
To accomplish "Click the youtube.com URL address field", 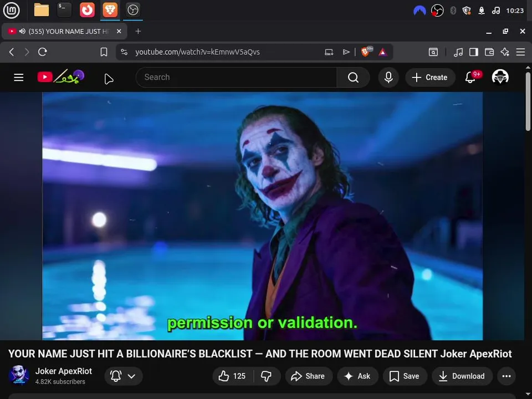I will pos(197,52).
